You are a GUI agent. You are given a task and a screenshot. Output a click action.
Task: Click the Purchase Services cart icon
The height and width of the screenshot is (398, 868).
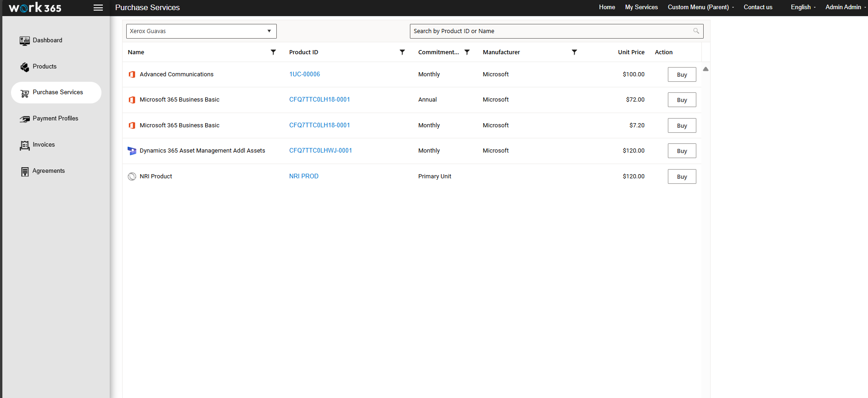point(24,93)
